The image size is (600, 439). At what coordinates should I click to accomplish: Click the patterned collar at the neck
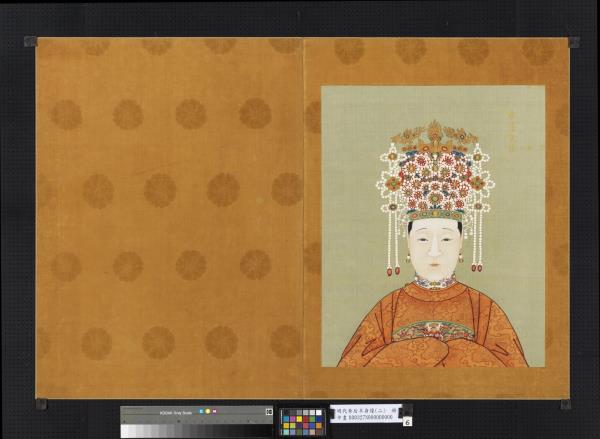tap(434, 283)
